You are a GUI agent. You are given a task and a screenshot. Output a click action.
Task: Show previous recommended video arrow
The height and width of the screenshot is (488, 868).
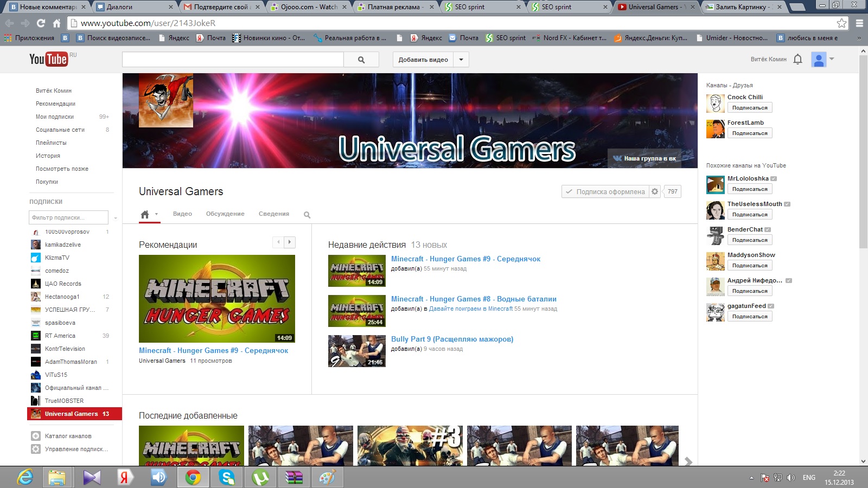[x=278, y=242]
